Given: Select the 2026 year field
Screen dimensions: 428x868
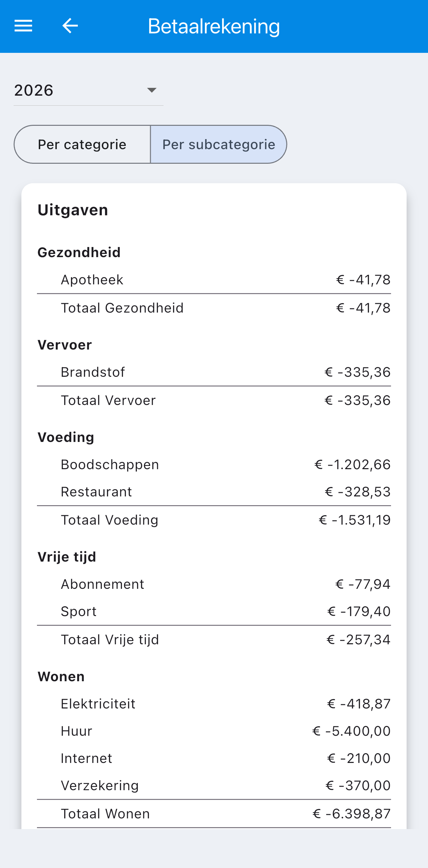Looking at the screenshot, I should coord(88,90).
